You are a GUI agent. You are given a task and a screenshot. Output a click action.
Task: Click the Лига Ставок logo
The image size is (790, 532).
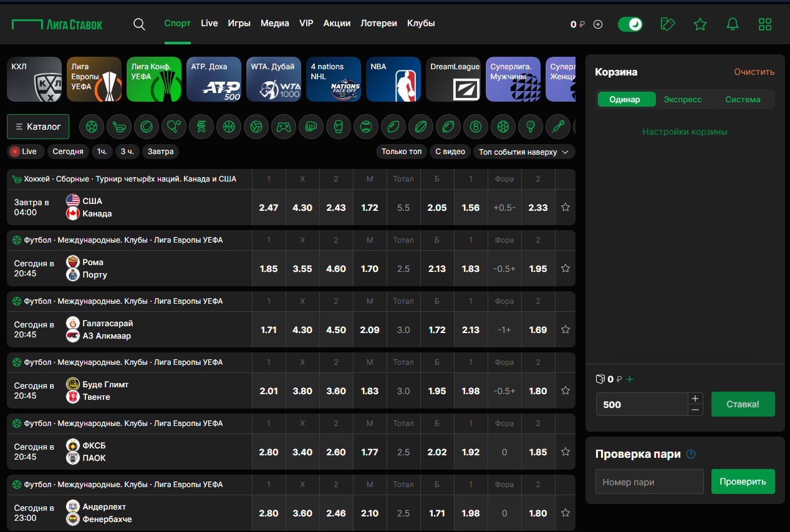pos(57,24)
